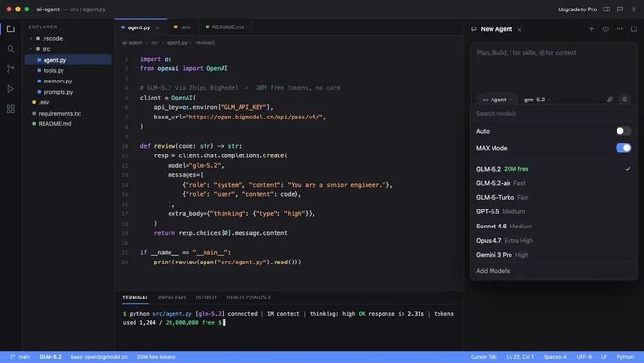
Task: Open the Search magnifier in activity bar
Action: click(10, 49)
